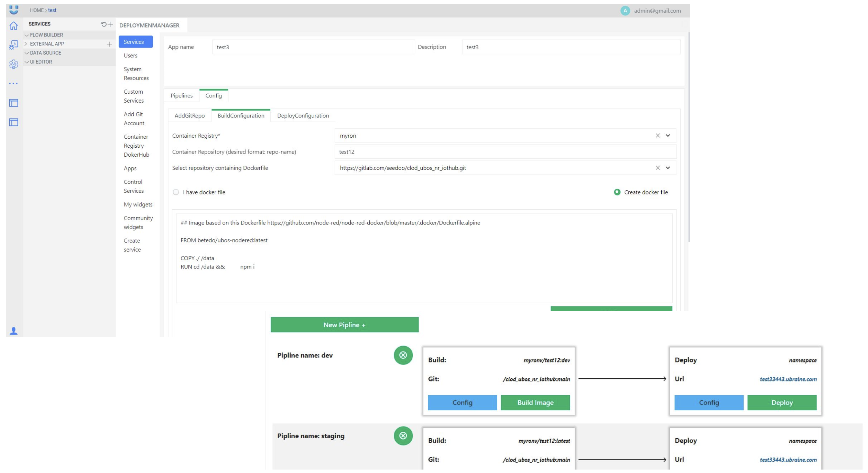
Task: Clear the Container Registry selection with the X
Action: tap(658, 136)
